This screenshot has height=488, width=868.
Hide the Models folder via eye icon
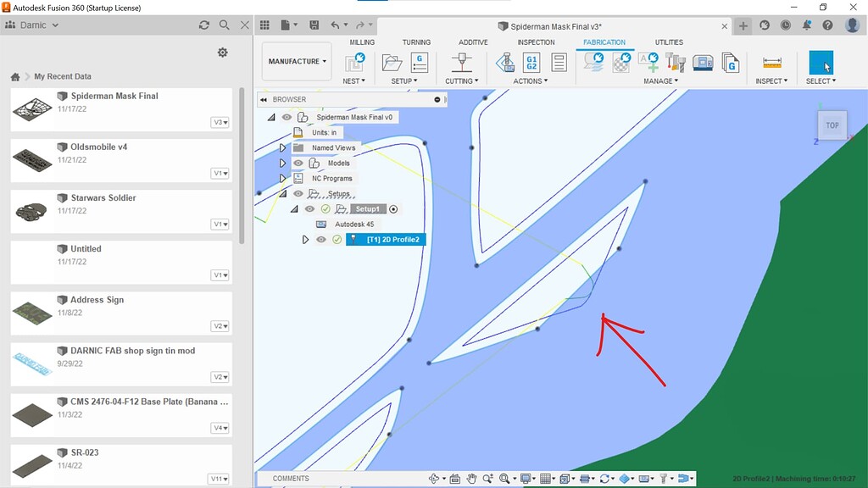pyautogui.click(x=298, y=163)
